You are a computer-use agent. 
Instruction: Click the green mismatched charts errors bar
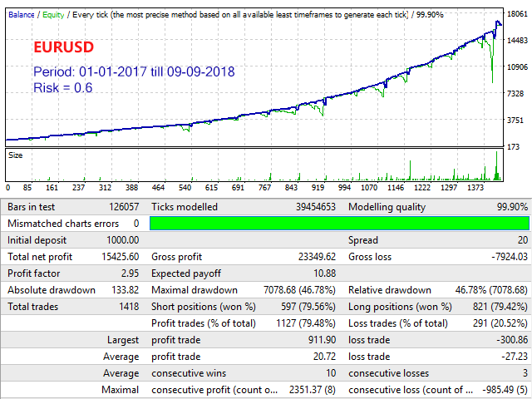[x=339, y=224]
